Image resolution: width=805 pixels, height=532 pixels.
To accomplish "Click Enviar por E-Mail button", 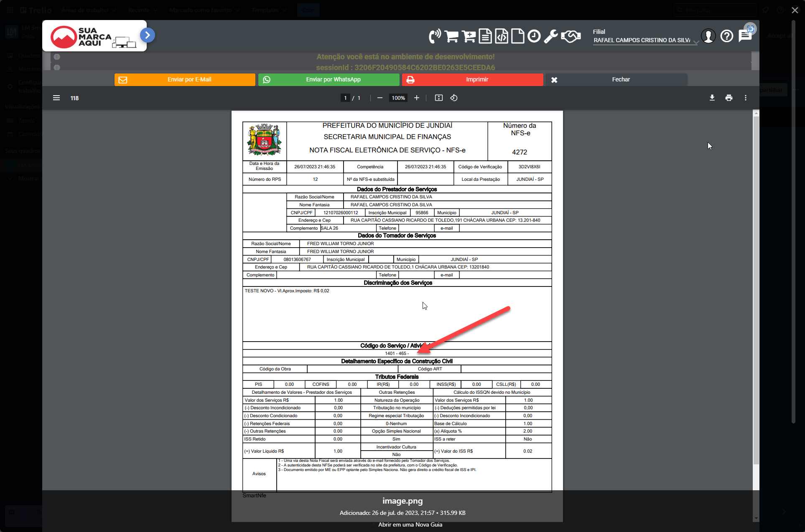I will point(185,79).
